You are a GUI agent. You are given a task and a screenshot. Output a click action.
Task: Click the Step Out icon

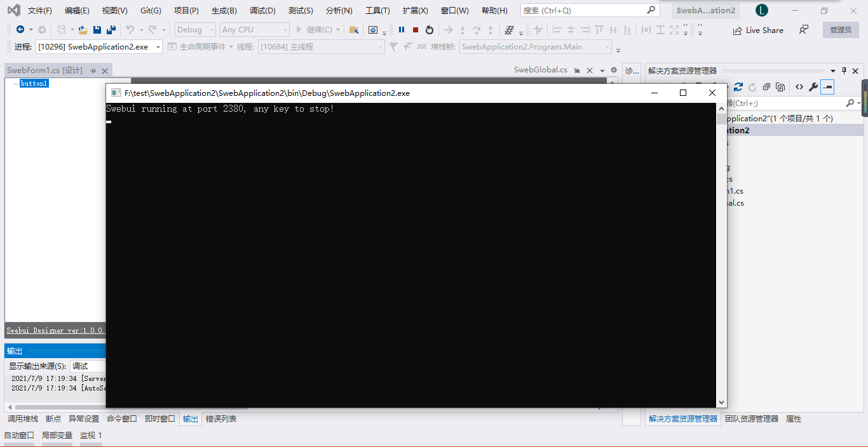point(491,30)
